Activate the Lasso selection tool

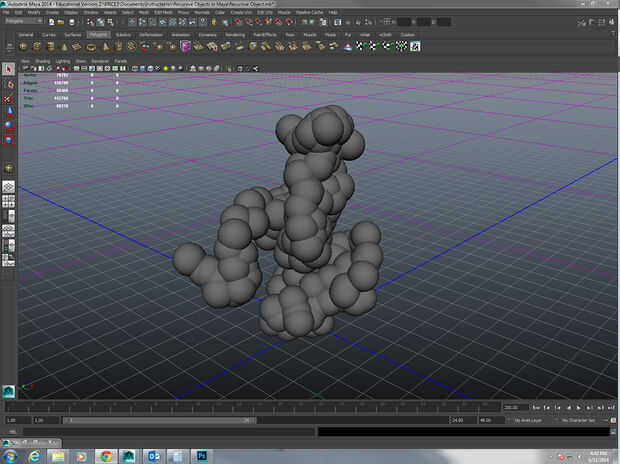point(9,84)
